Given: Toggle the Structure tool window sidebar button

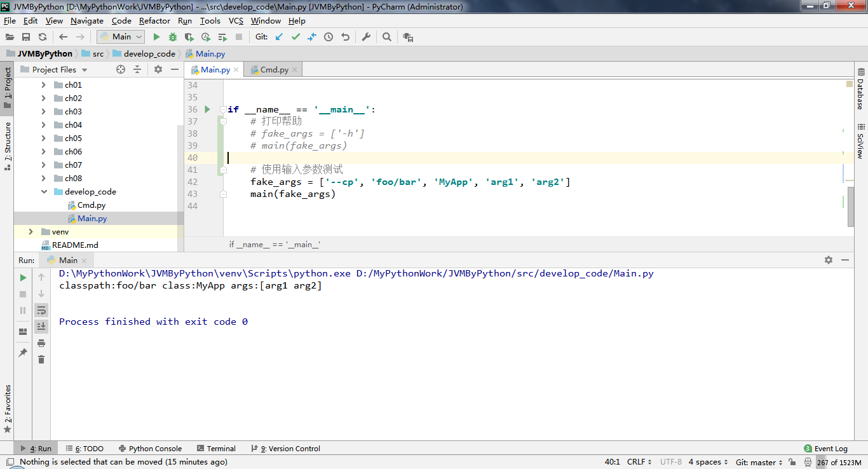Looking at the screenshot, I should pyautogui.click(x=7, y=146).
